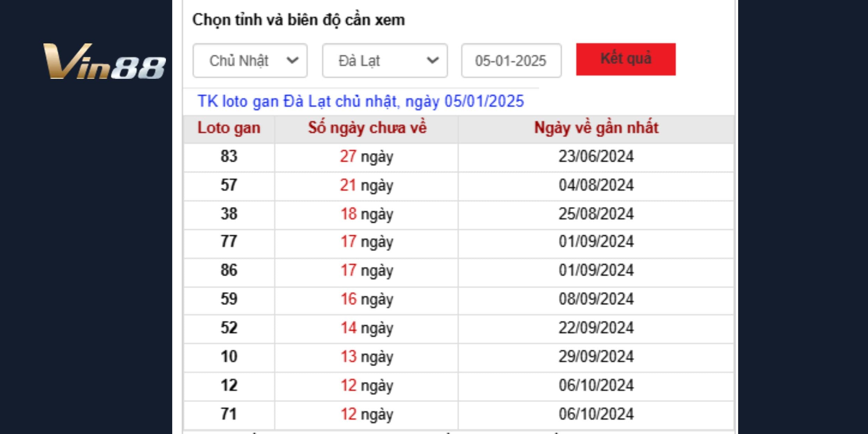Select loto number 52

[229, 328]
